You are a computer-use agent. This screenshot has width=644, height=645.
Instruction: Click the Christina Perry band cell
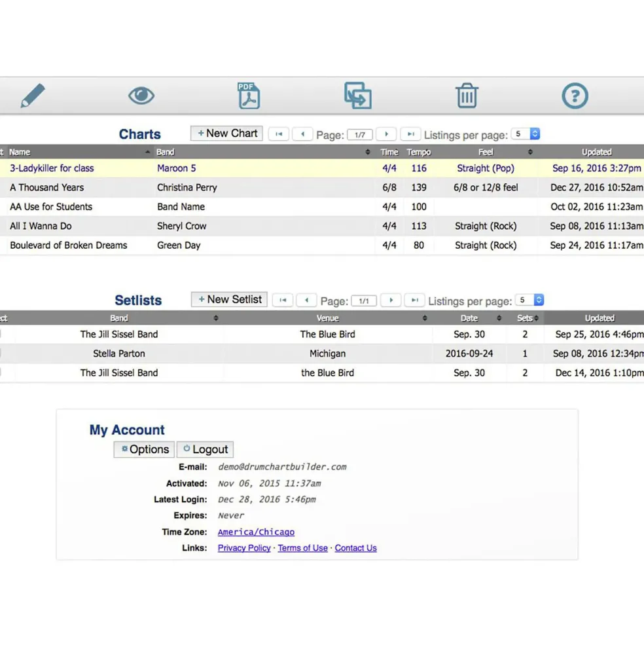[187, 187]
